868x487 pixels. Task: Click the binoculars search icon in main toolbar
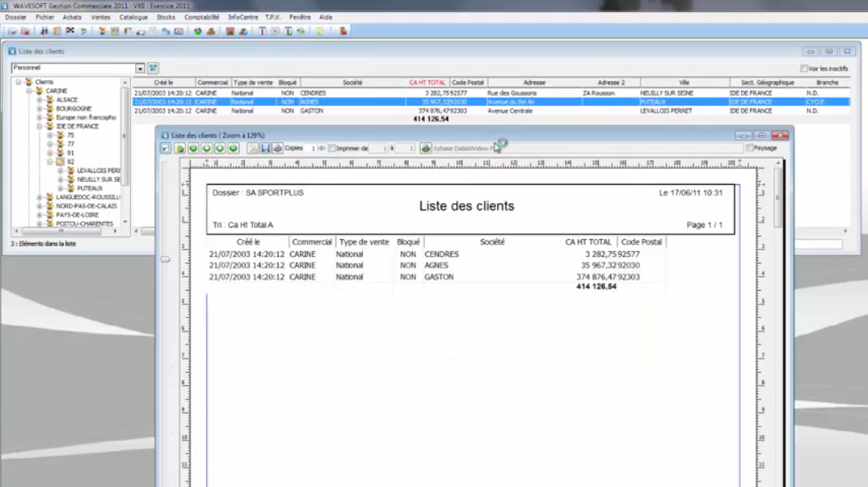click(44, 31)
